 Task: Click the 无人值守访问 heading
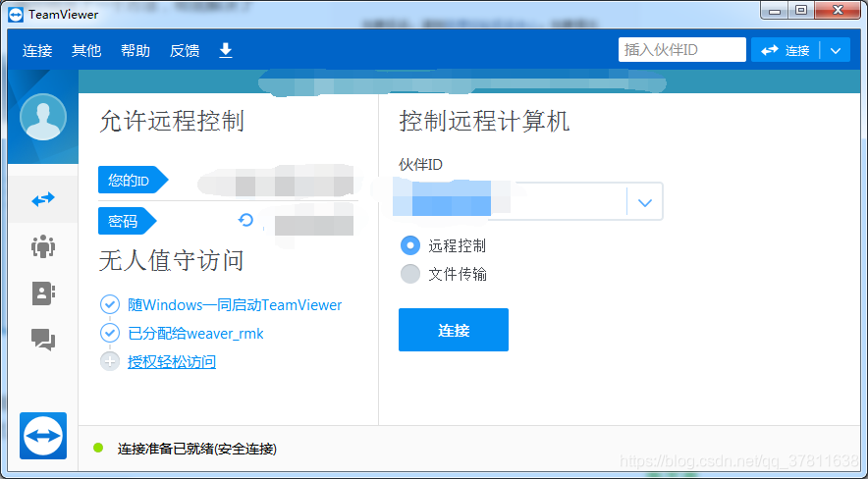point(172,260)
